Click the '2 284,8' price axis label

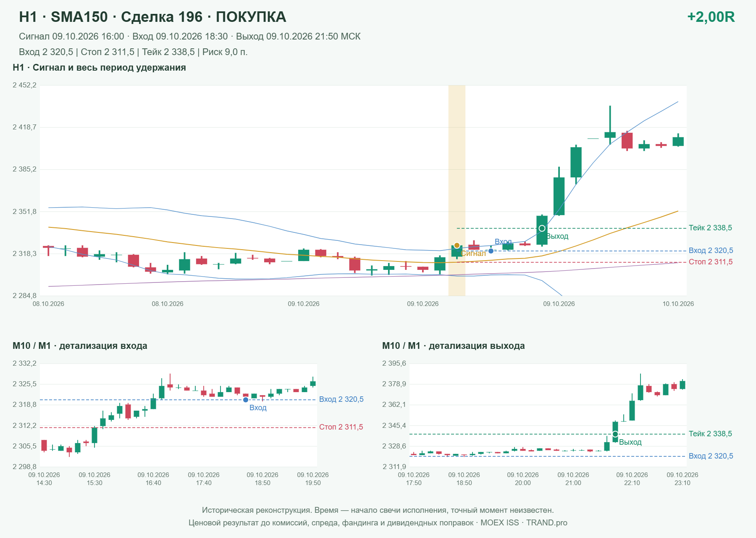(24, 295)
